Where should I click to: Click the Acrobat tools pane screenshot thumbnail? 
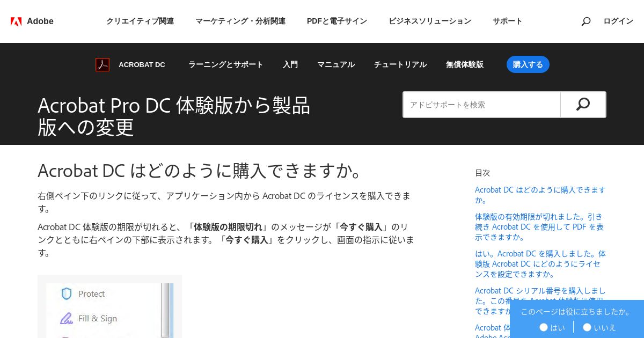point(109,306)
